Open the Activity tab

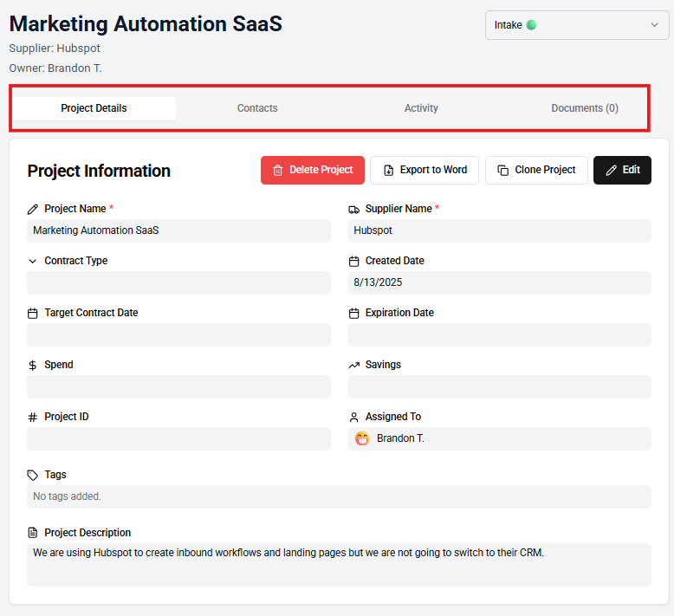(421, 108)
